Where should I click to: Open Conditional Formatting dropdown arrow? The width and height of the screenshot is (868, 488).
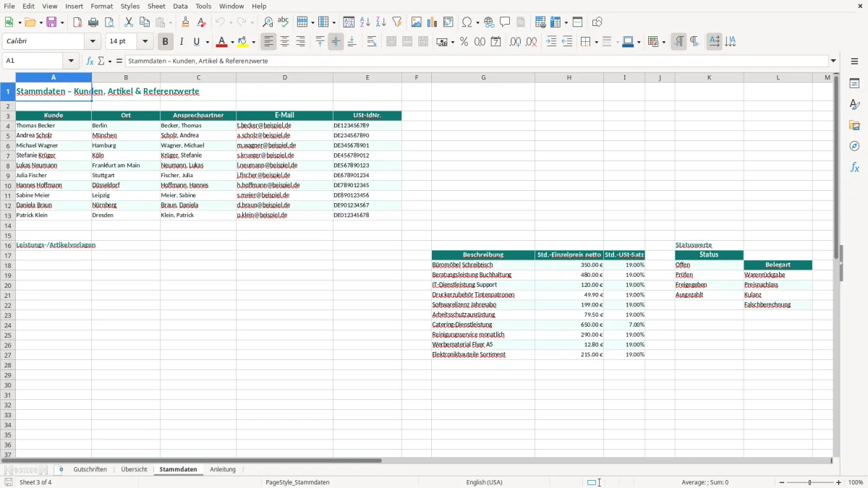point(663,42)
